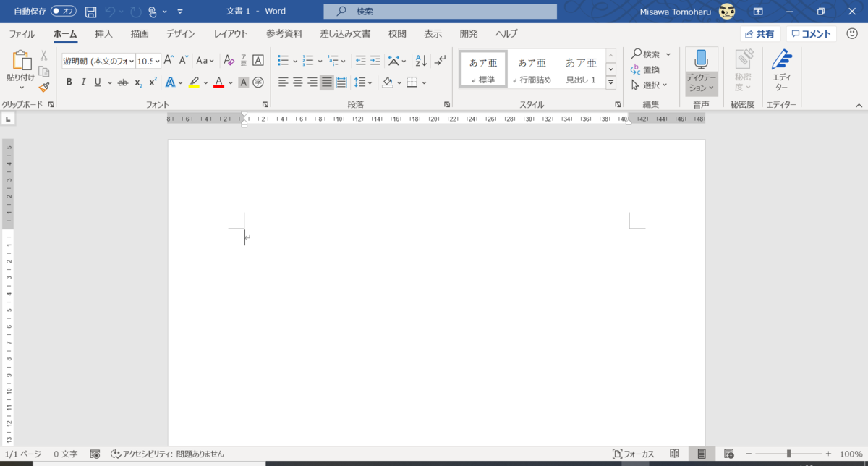
Task: Align paragraph text to the right
Action: 312,82
